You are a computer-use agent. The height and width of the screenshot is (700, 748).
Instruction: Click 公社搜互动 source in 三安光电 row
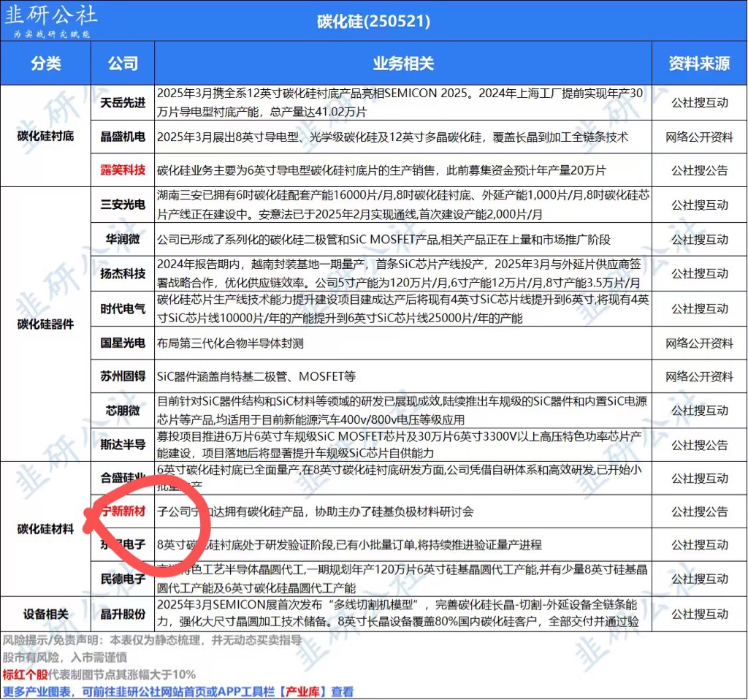click(x=699, y=205)
